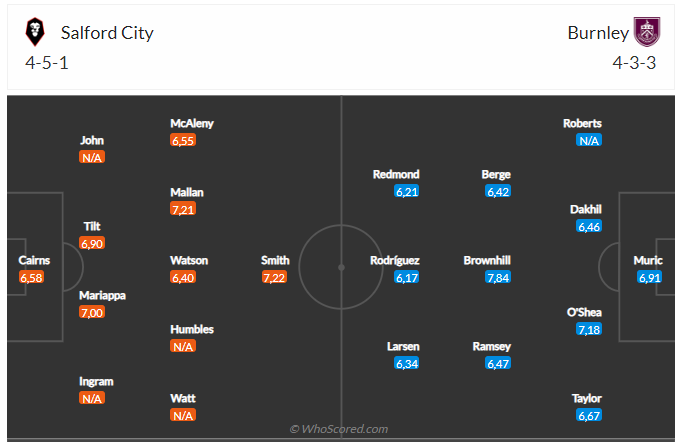Image resolution: width=684 pixels, height=442 pixels.
Task: Click Tilt's 6.90 rating badge
Action: pos(92,243)
